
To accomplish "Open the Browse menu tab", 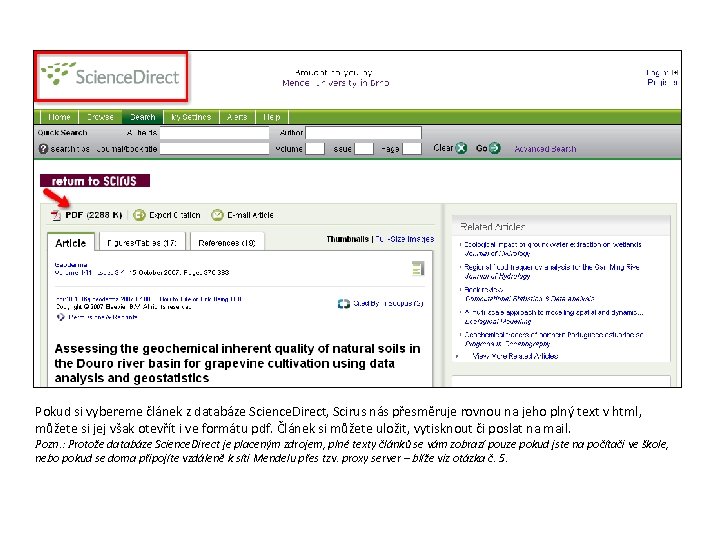I will [100, 117].
